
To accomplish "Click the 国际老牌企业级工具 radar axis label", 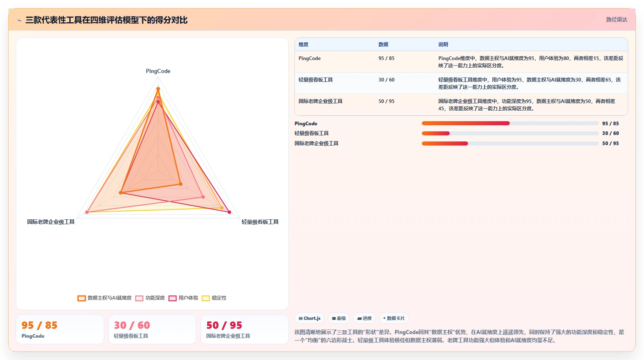I will point(51,222).
